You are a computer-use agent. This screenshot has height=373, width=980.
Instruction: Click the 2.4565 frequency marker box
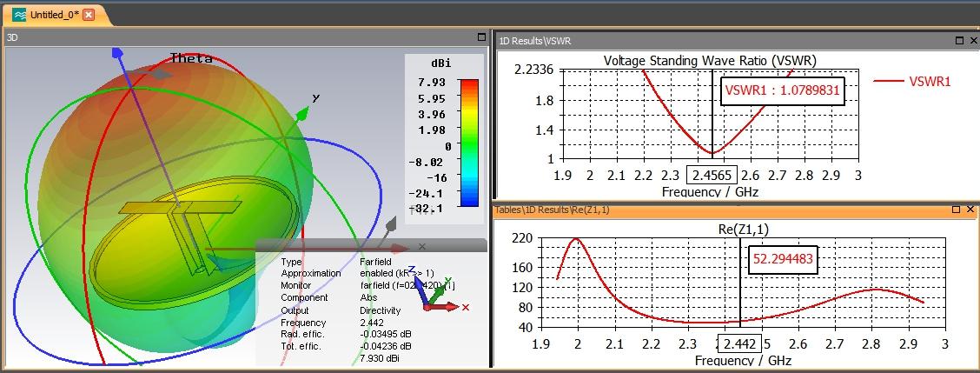pyautogui.click(x=712, y=175)
